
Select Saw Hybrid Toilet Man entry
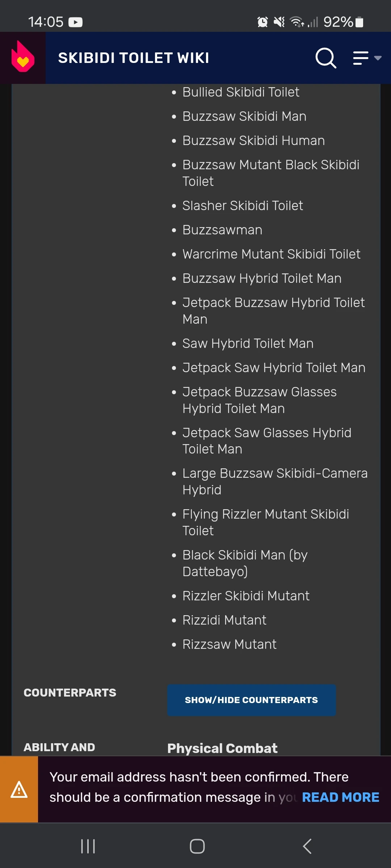(x=248, y=344)
